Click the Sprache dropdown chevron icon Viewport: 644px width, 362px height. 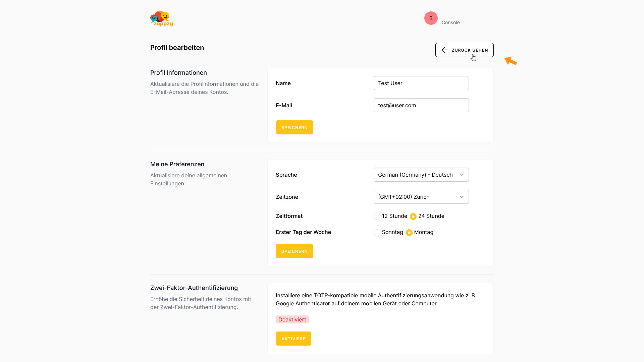pyautogui.click(x=462, y=175)
